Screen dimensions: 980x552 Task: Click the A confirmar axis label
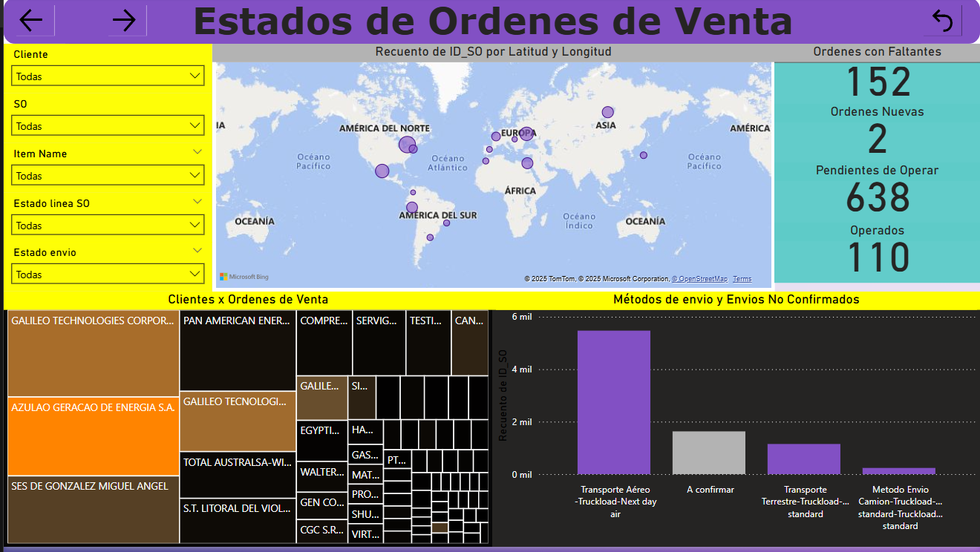coord(710,490)
